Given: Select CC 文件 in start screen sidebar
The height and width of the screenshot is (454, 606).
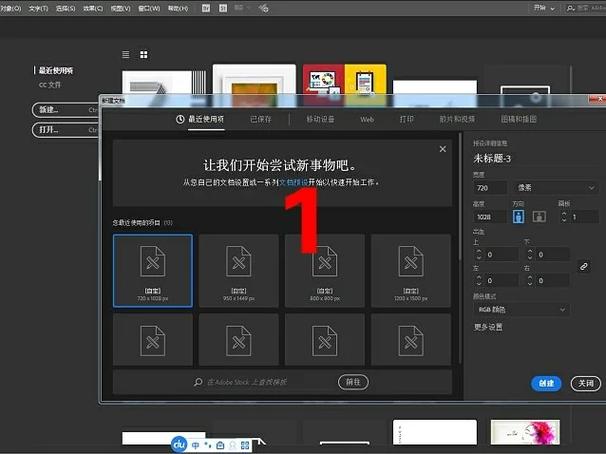Looking at the screenshot, I should point(50,84).
